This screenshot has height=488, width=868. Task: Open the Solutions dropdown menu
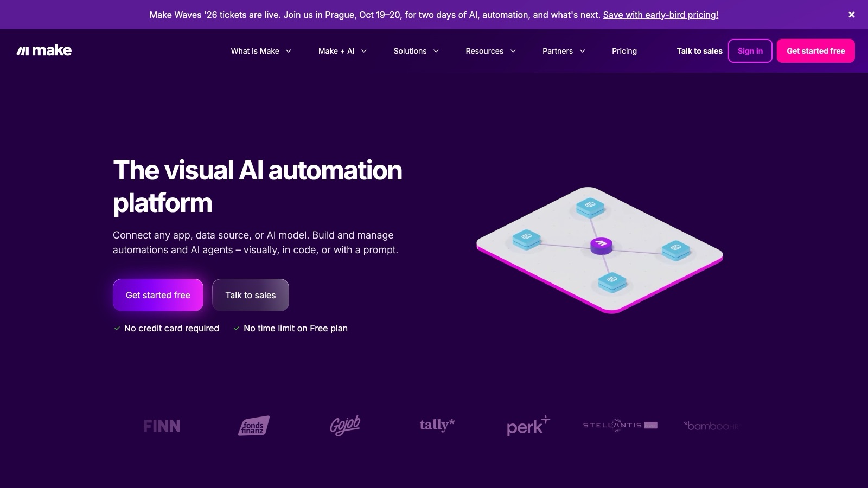point(416,51)
